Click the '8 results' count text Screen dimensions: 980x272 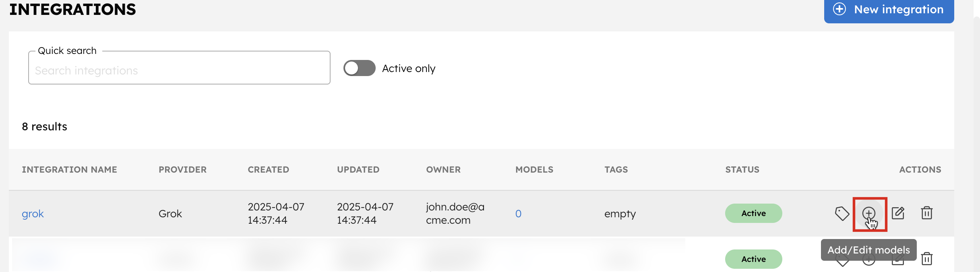pos(44,127)
